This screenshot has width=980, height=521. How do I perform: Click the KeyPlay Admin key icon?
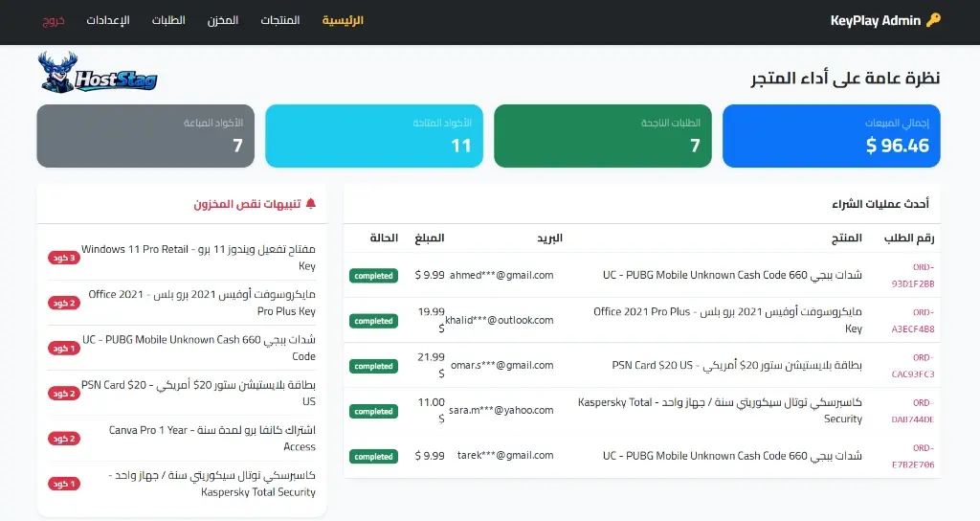click(933, 20)
